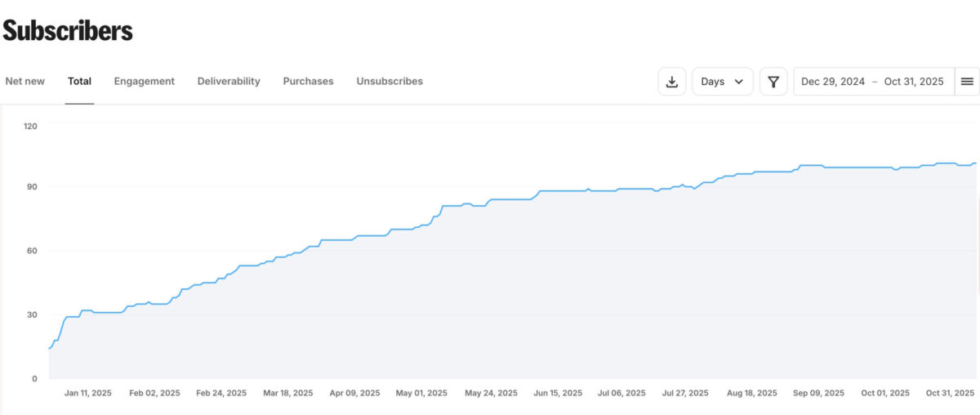980x415 pixels.
Task: View the Purchases tab
Action: tap(308, 82)
